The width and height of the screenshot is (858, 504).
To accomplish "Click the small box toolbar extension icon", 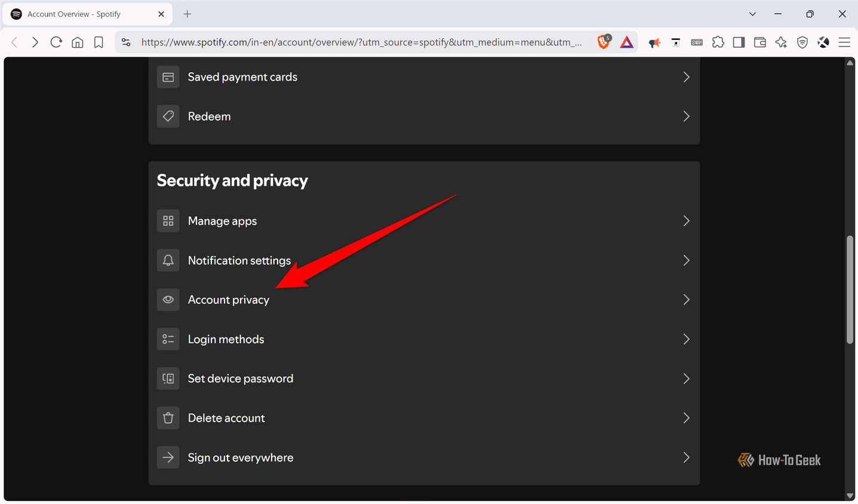I will 676,42.
